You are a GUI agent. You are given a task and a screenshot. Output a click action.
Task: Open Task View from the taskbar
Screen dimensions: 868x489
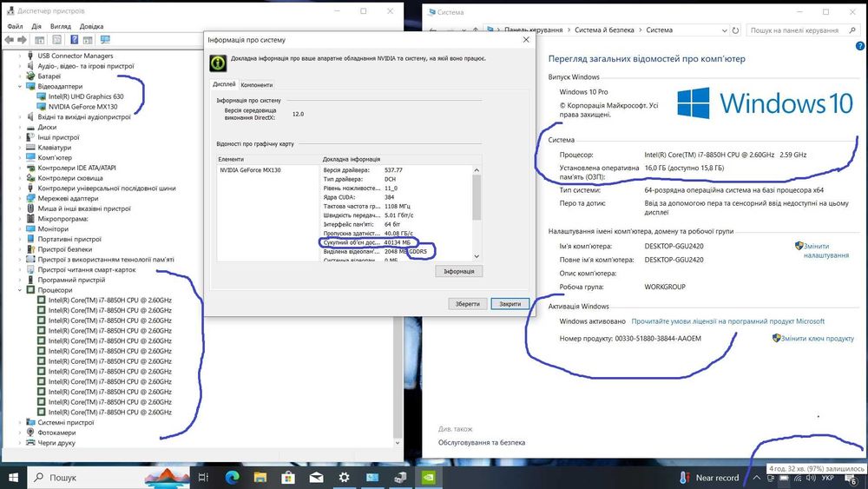pyautogui.click(x=203, y=478)
